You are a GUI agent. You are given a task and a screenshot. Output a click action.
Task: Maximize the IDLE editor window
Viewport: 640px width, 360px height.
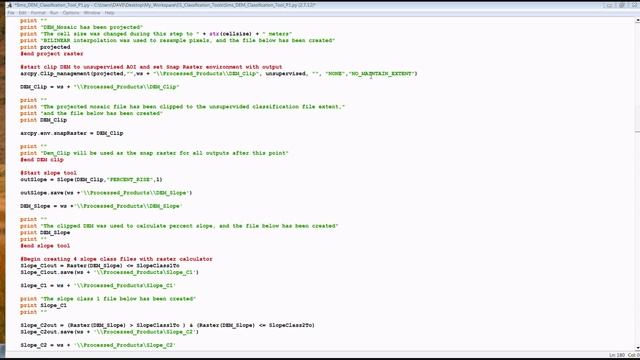(622, 5)
